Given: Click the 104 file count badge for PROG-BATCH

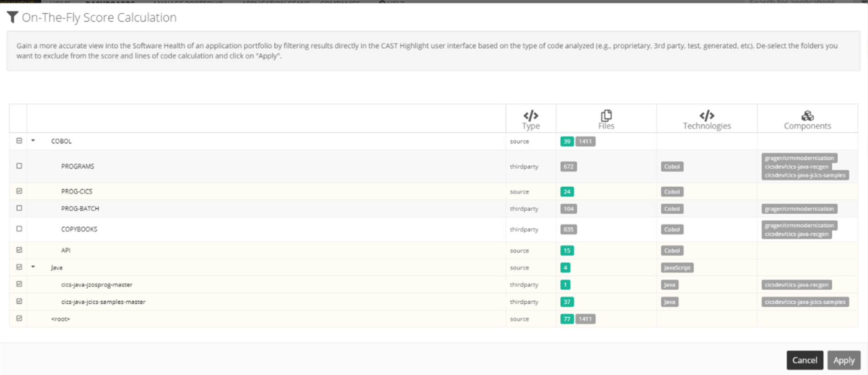Looking at the screenshot, I should [569, 209].
